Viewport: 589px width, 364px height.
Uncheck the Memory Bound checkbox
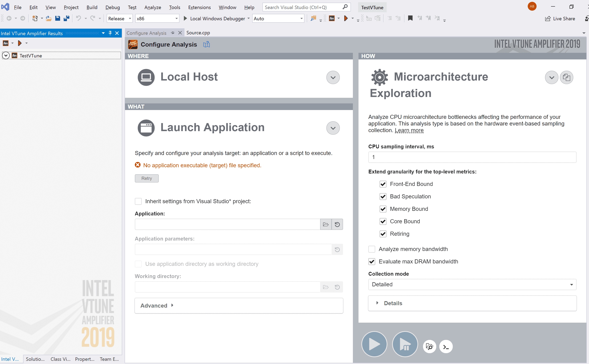click(383, 209)
